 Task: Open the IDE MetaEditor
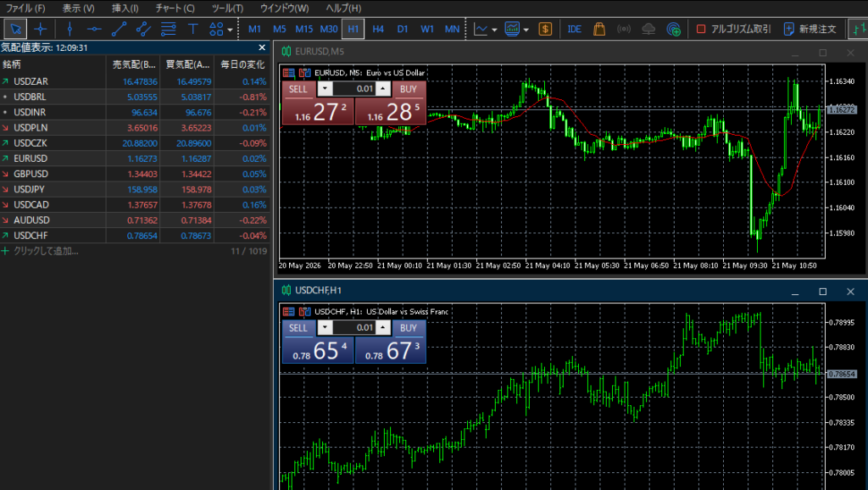click(x=574, y=29)
